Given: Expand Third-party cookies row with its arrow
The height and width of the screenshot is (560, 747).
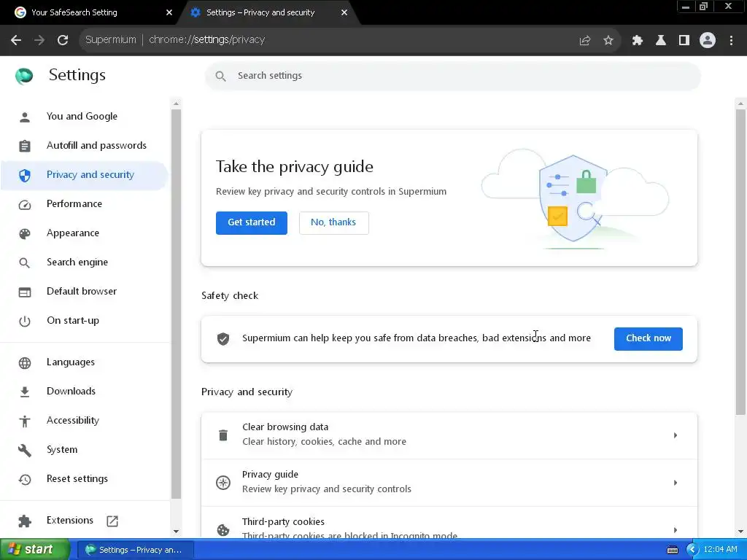Looking at the screenshot, I should [x=676, y=529].
